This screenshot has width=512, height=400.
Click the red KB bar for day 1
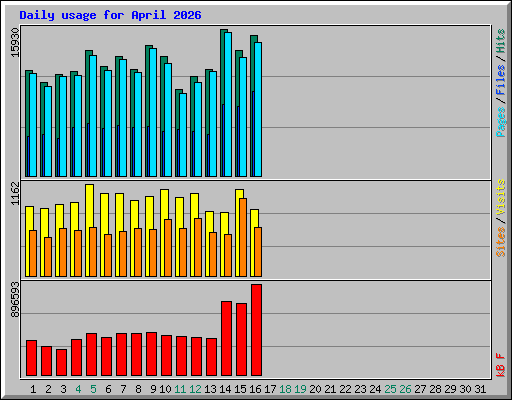[31, 358]
